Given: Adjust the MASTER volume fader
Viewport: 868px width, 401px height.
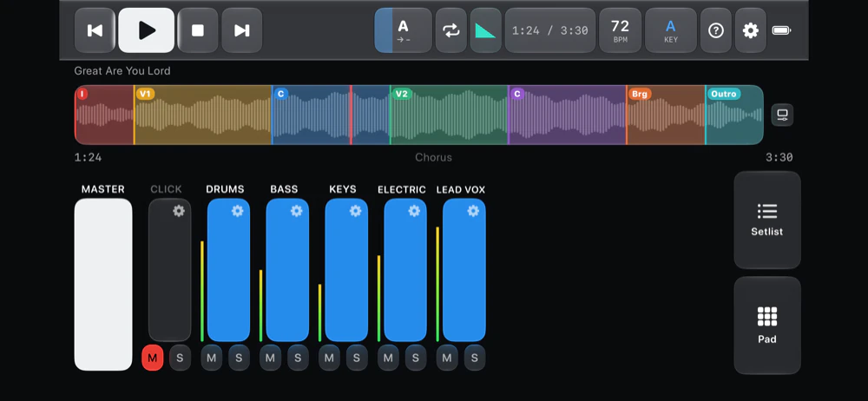Looking at the screenshot, I should (x=103, y=285).
